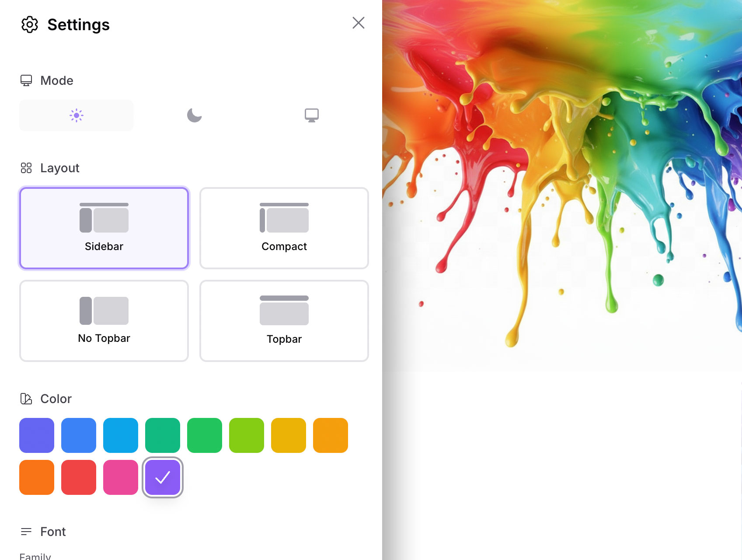Pick the lime color swatch

coord(247,435)
